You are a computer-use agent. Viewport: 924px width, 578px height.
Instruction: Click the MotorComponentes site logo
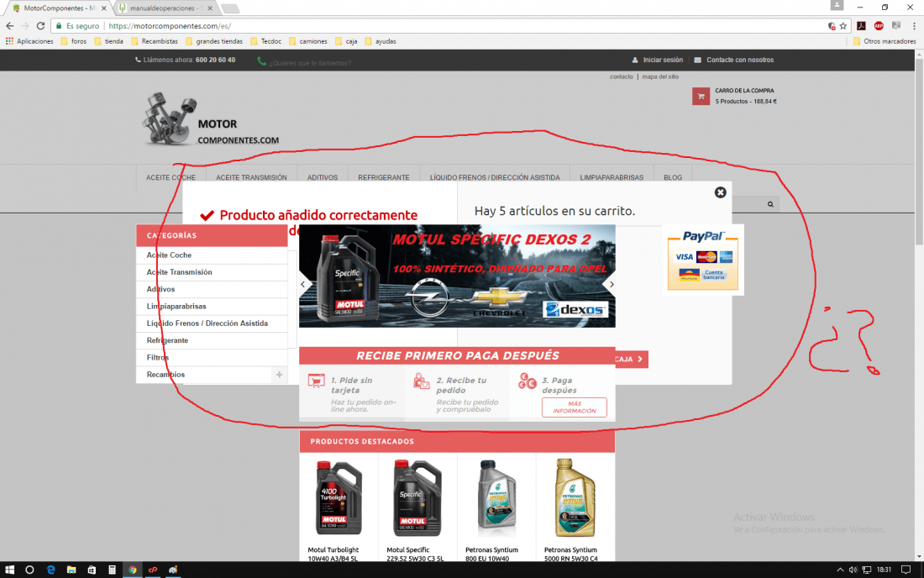point(210,119)
